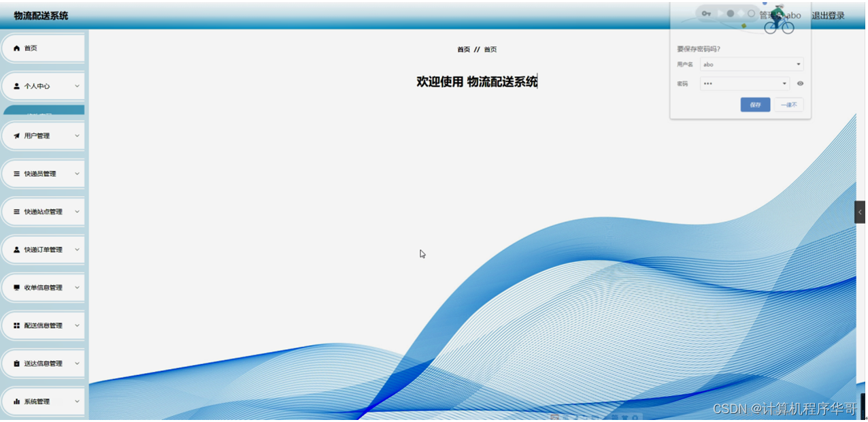Viewport: 868px width, 422px height.
Task: Expand the 收单信息管理 menu chevron
Action: tap(77, 288)
